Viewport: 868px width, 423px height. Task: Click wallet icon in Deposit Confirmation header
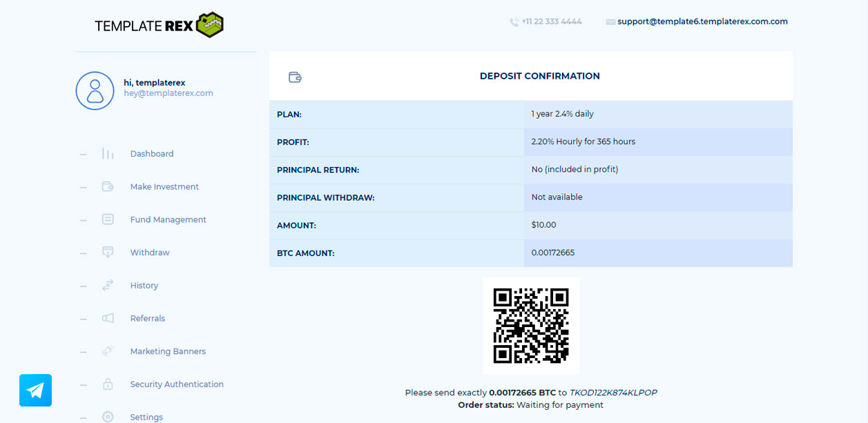pyautogui.click(x=295, y=77)
